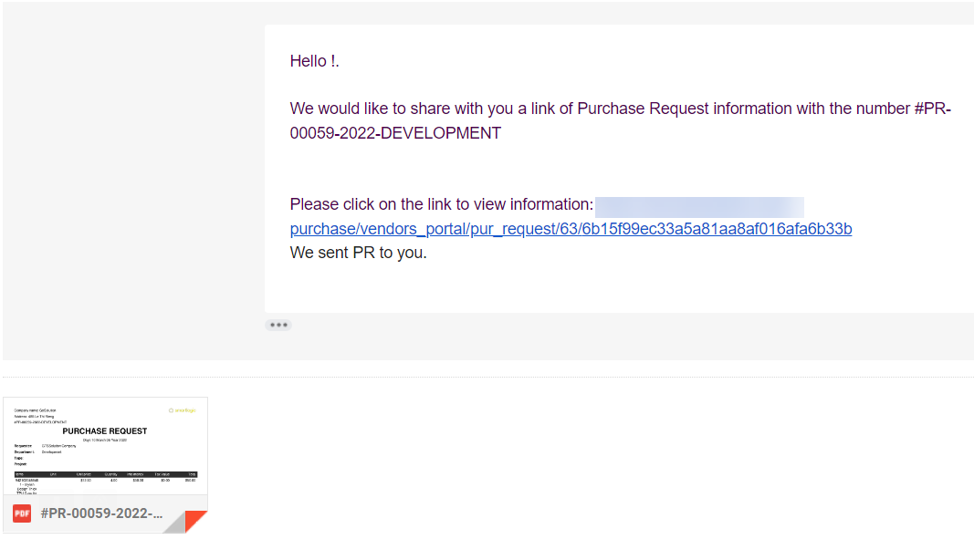Click the item amounts row in PDF preview

click(x=105, y=481)
